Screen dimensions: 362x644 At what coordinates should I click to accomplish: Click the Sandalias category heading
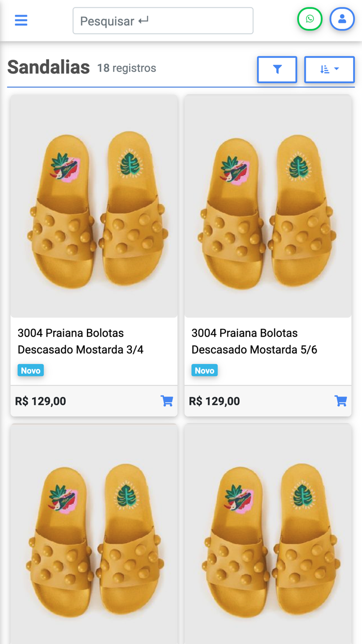pos(49,67)
